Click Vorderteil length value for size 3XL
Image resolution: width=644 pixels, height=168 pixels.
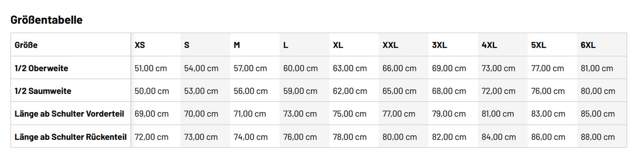coord(449,114)
